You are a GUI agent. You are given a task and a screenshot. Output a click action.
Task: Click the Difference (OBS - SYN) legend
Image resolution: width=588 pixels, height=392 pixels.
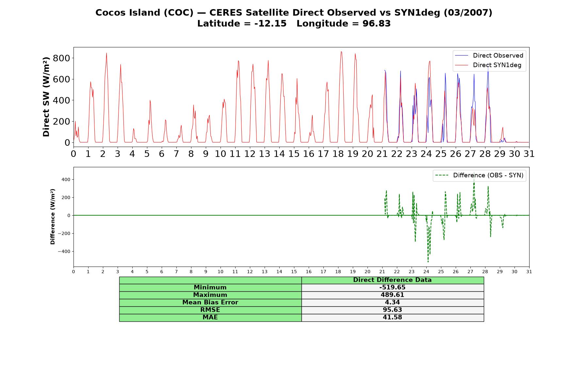[x=480, y=175]
